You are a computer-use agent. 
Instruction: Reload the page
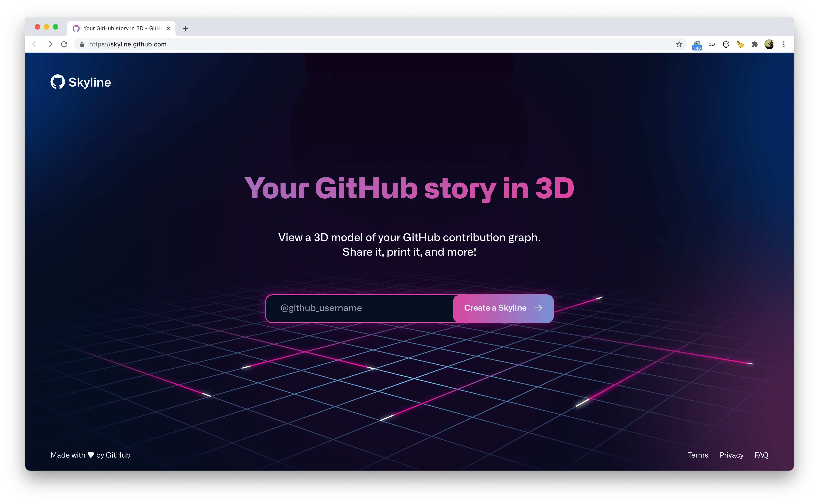64,44
